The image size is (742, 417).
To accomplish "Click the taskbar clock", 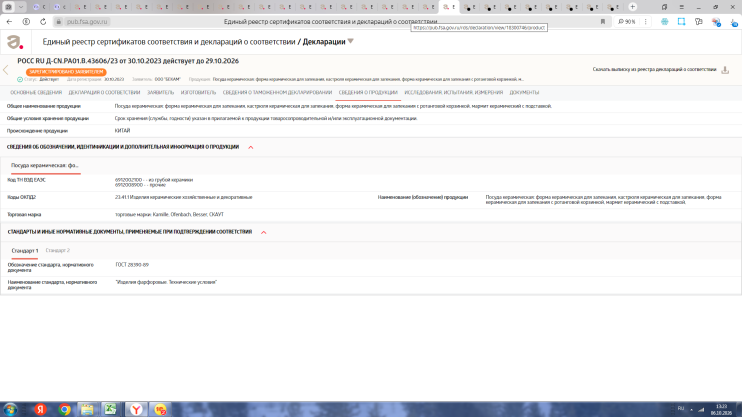I will [721, 409].
